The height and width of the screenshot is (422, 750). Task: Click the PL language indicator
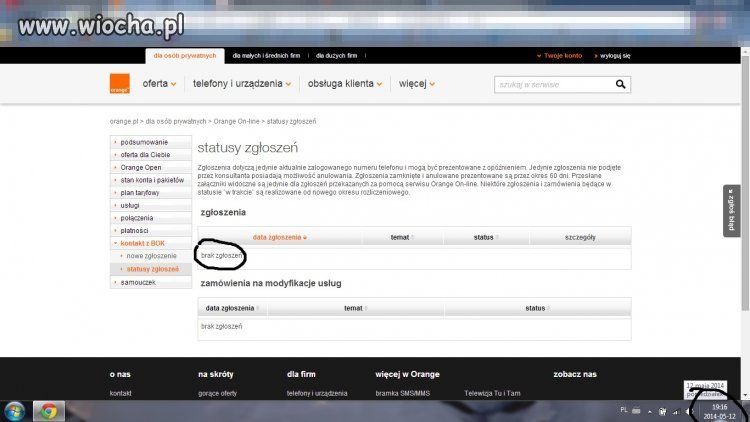[x=624, y=410]
